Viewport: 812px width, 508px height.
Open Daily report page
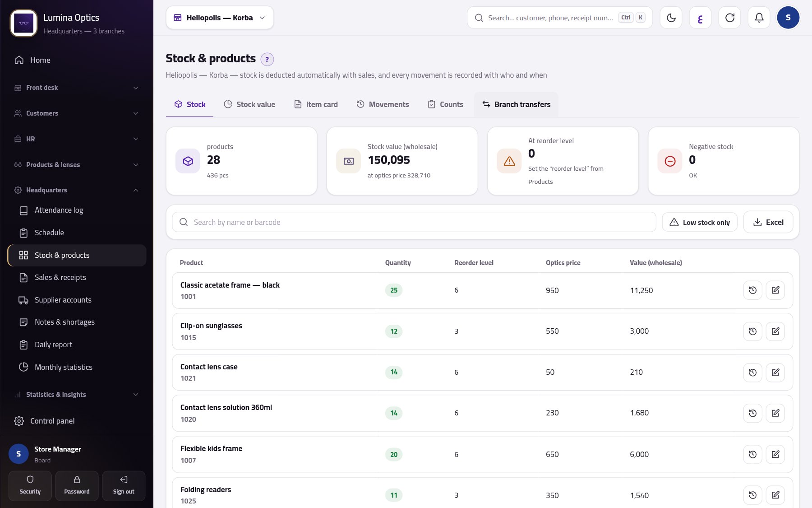click(77, 345)
